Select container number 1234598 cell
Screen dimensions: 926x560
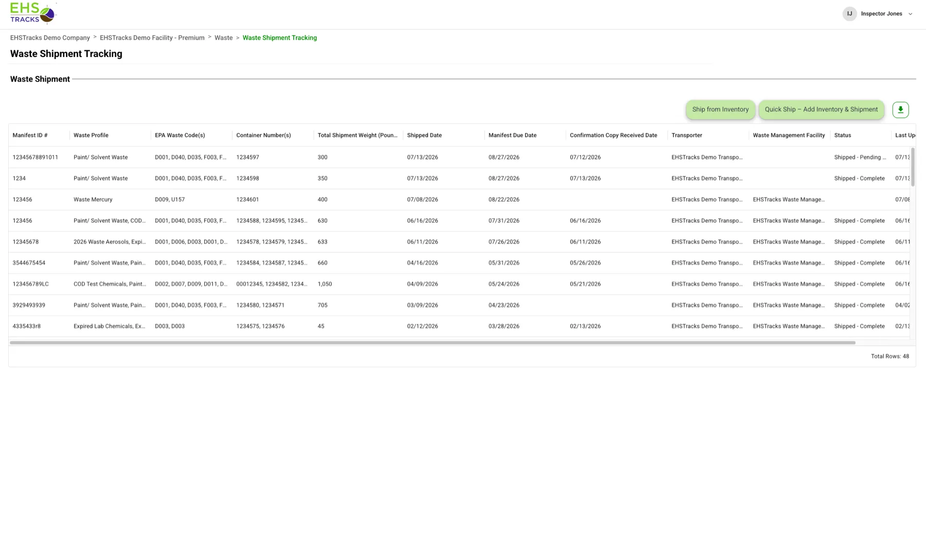tap(273, 178)
